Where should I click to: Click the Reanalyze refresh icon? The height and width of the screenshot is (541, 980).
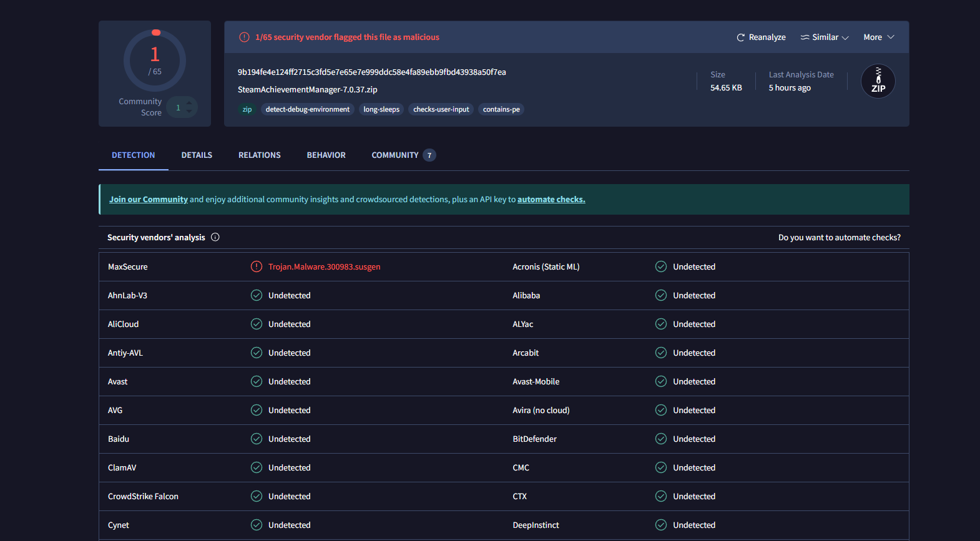(740, 37)
